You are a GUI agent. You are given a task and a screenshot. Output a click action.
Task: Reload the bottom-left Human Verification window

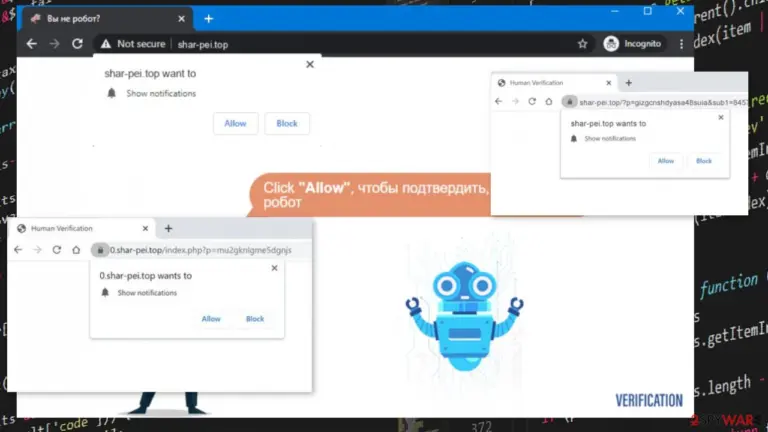(57, 250)
